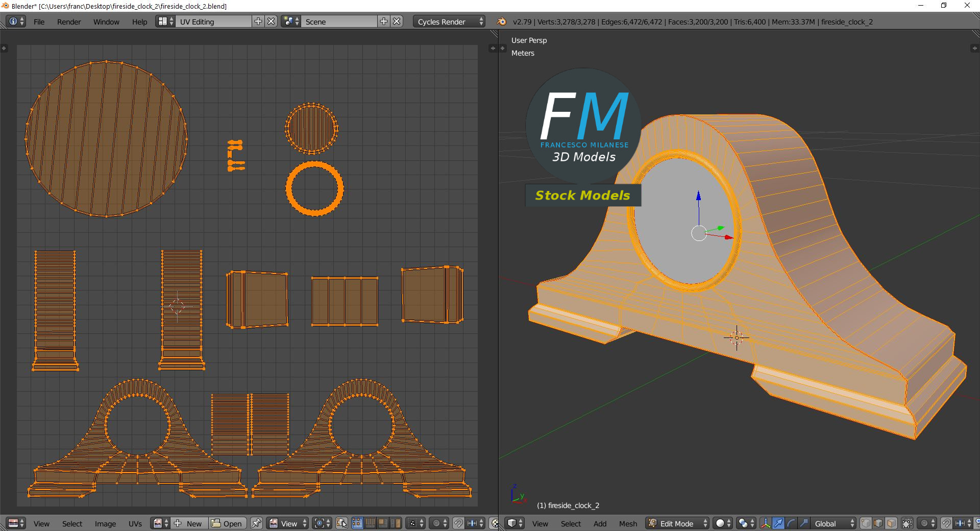Screen dimensions: 980x531
Task: Select the translate manipulator arrow icon
Action: [778, 523]
